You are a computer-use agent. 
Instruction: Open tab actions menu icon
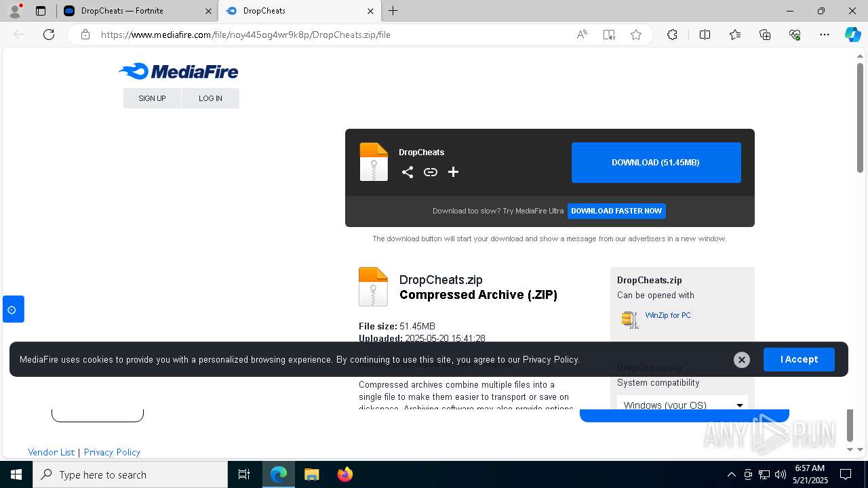(x=41, y=11)
